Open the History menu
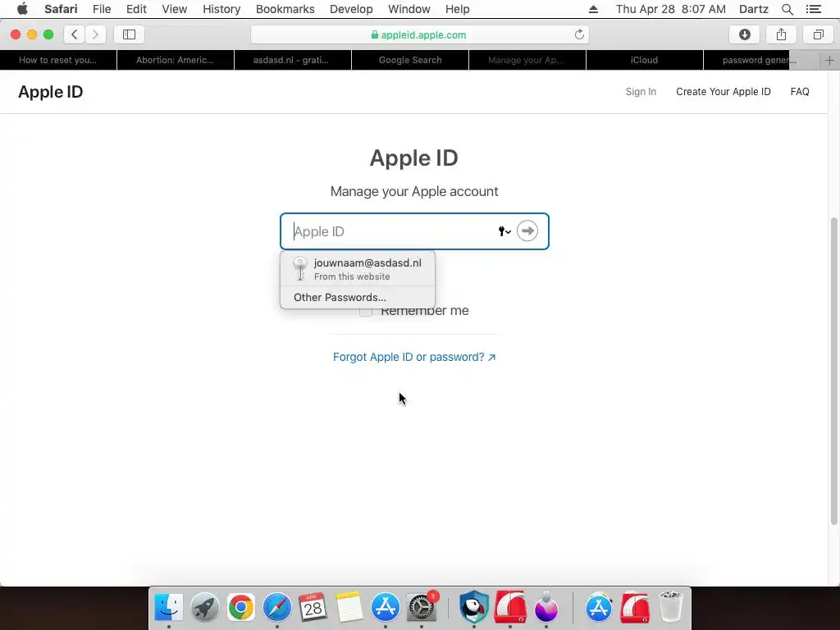840x630 pixels. pyautogui.click(x=221, y=9)
